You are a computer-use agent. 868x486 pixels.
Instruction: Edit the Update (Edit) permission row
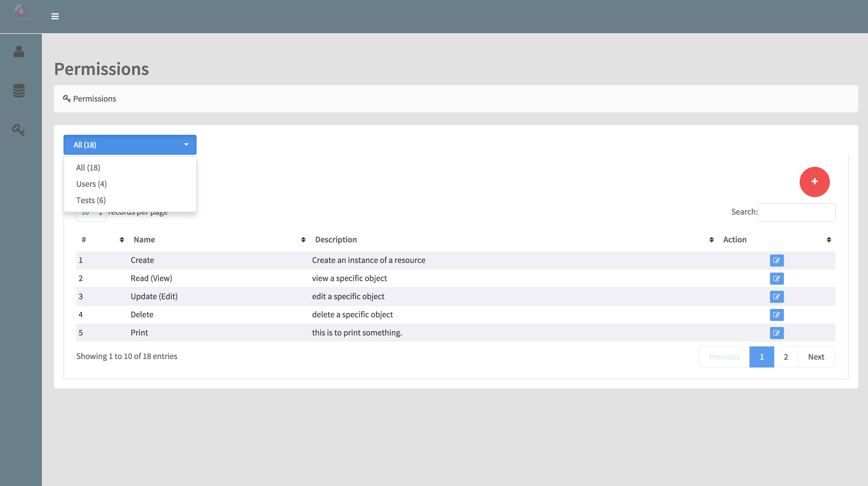pyautogui.click(x=776, y=297)
